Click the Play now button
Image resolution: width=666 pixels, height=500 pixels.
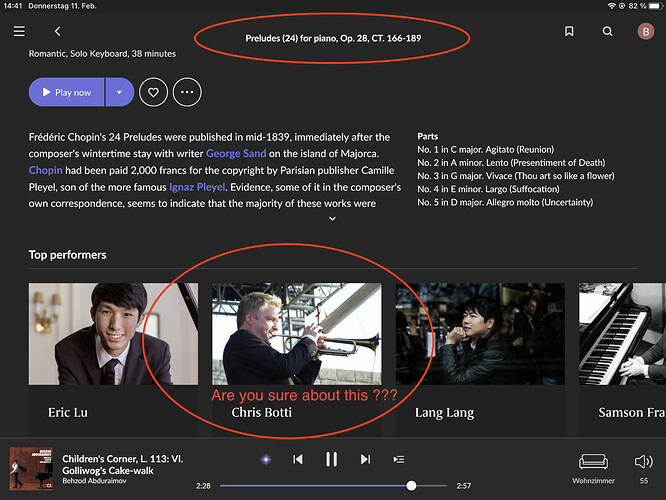tap(66, 92)
